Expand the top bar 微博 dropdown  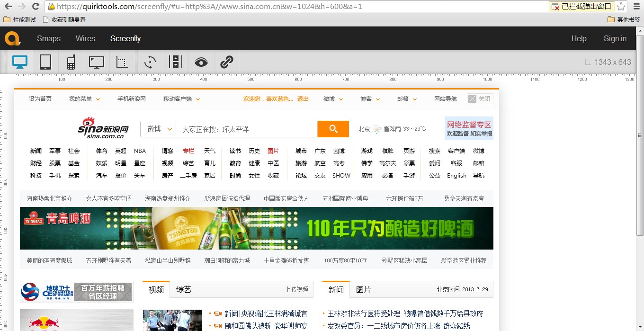[332, 99]
